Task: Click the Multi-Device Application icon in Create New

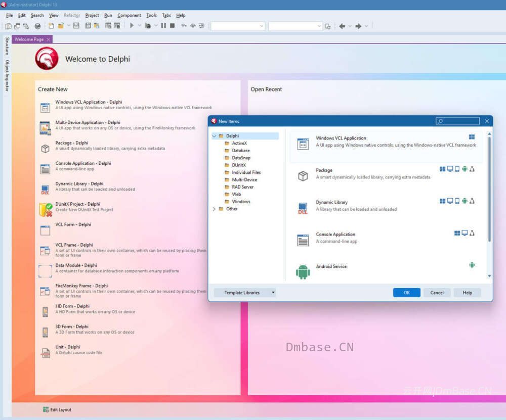Action: tap(45, 128)
